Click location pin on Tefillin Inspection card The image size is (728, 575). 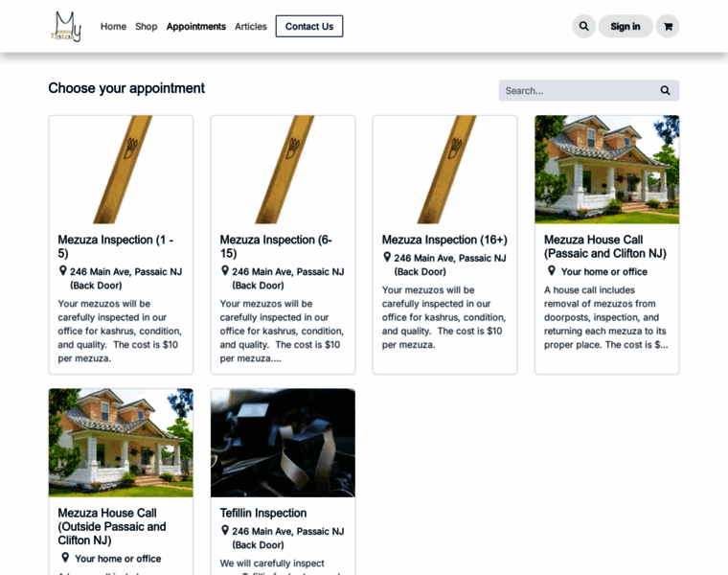(225, 530)
